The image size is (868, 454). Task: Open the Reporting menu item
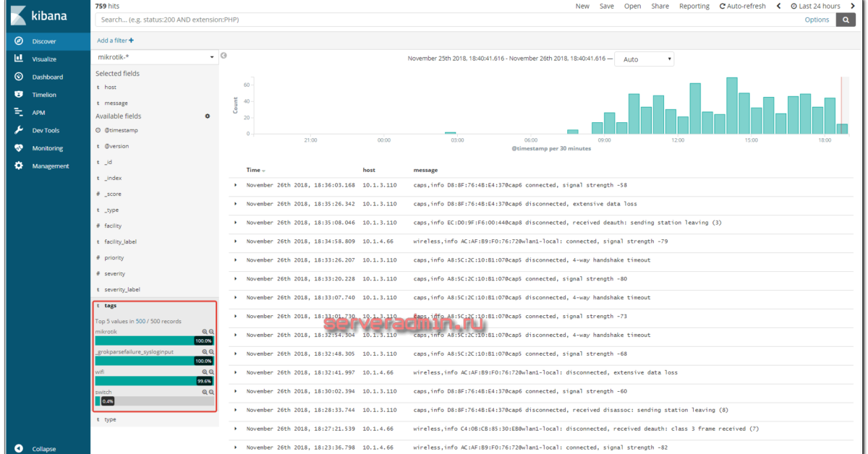point(694,6)
